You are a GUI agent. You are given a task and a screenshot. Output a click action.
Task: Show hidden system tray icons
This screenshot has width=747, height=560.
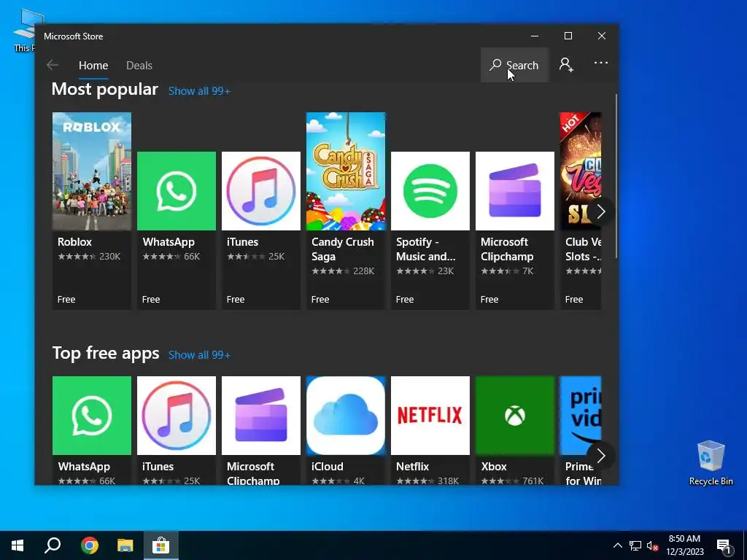click(x=617, y=545)
